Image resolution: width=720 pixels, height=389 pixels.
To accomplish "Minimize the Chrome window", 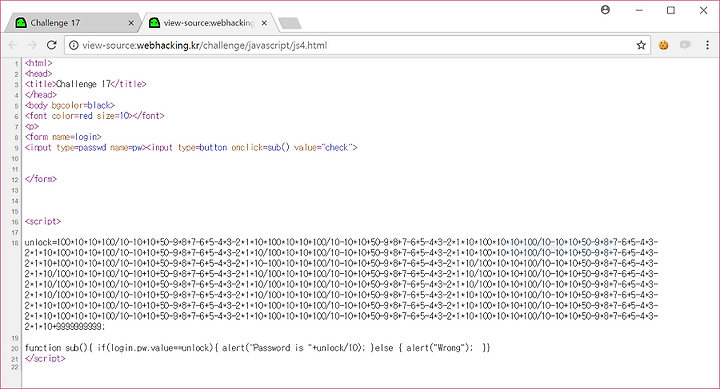I will point(639,10).
